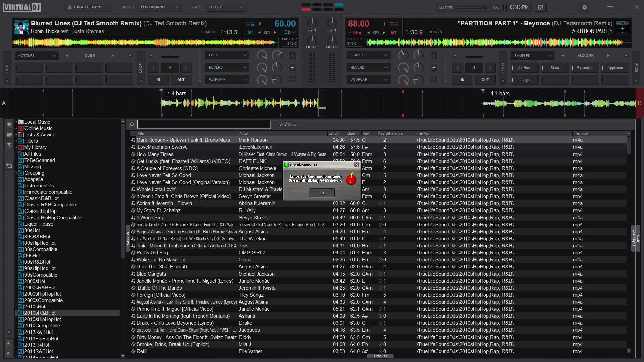
Task: Click the clock recording icon
Action: click(541, 7)
